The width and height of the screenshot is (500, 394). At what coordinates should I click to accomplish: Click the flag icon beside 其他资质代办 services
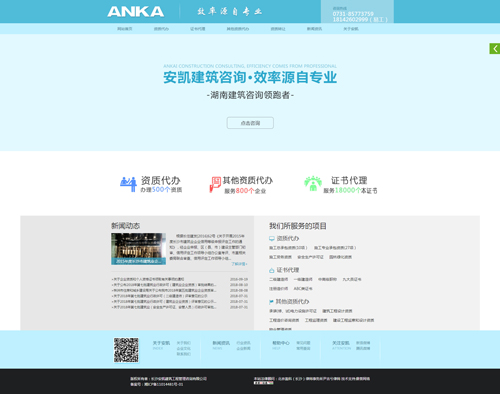(x=271, y=302)
